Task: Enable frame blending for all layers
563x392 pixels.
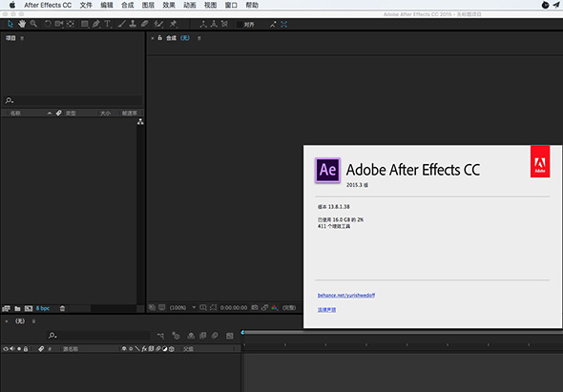Action: click(x=203, y=336)
